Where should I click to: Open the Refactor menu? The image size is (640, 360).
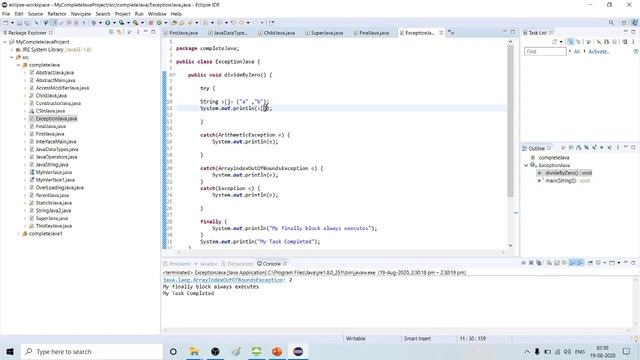[57, 14]
